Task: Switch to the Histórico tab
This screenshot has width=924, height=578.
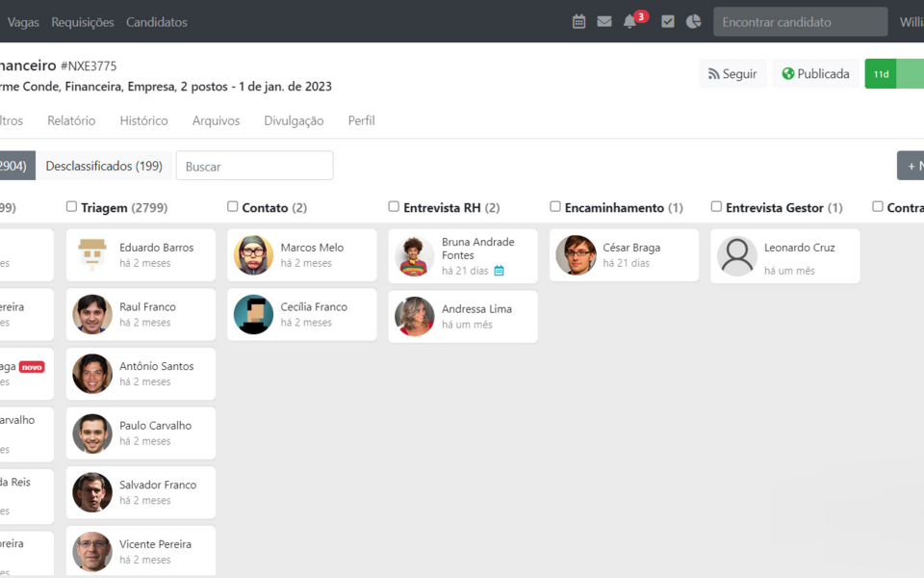Action: 143,120
